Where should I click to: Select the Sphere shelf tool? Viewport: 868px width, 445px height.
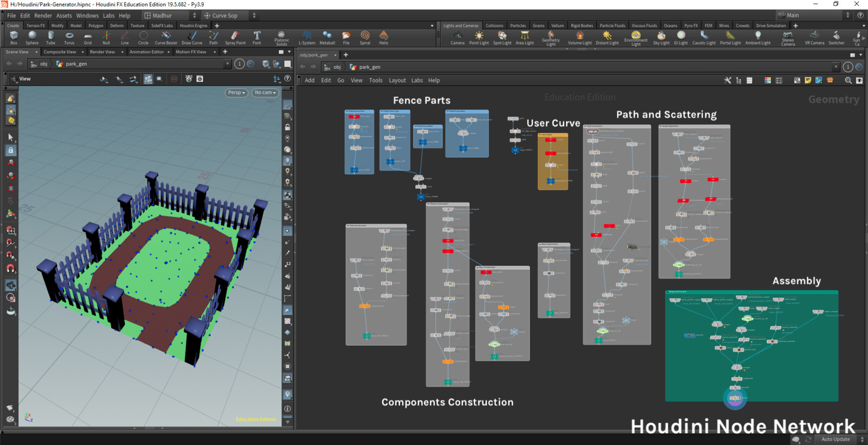pos(32,37)
